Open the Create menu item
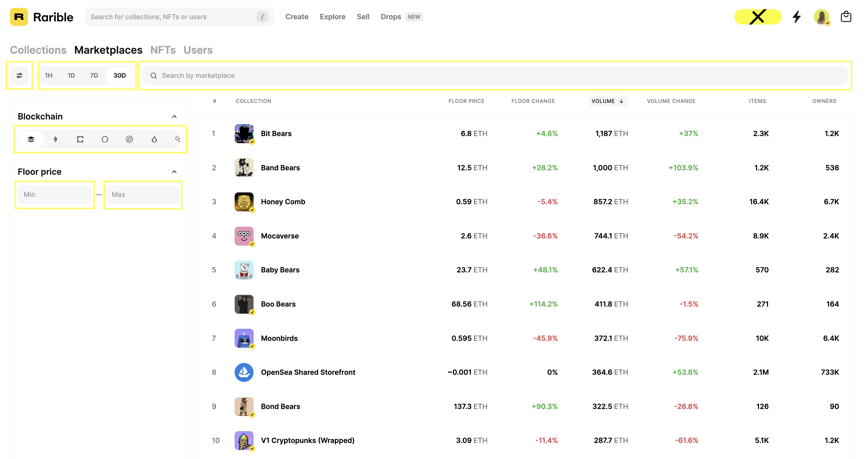The height and width of the screenshot is (459, 868). click(x=296, y=17)
